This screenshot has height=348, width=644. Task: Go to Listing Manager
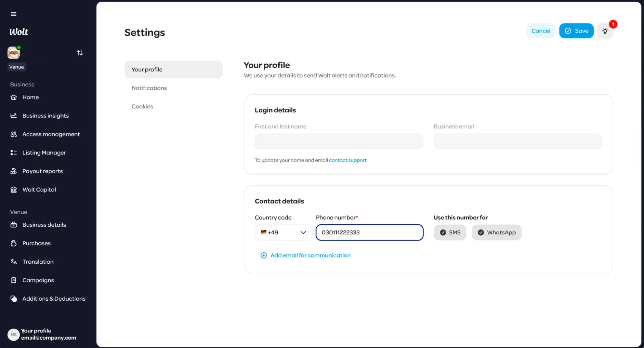coord(44,153)
